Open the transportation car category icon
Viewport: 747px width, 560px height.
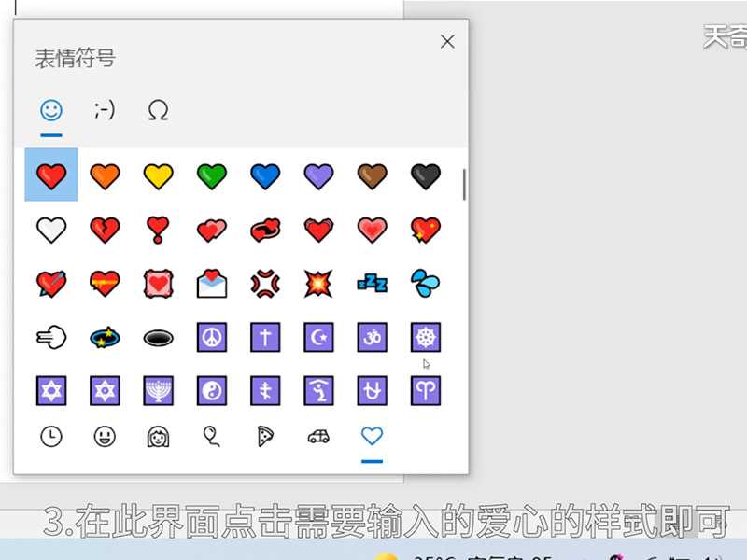(x=317, y=436)
